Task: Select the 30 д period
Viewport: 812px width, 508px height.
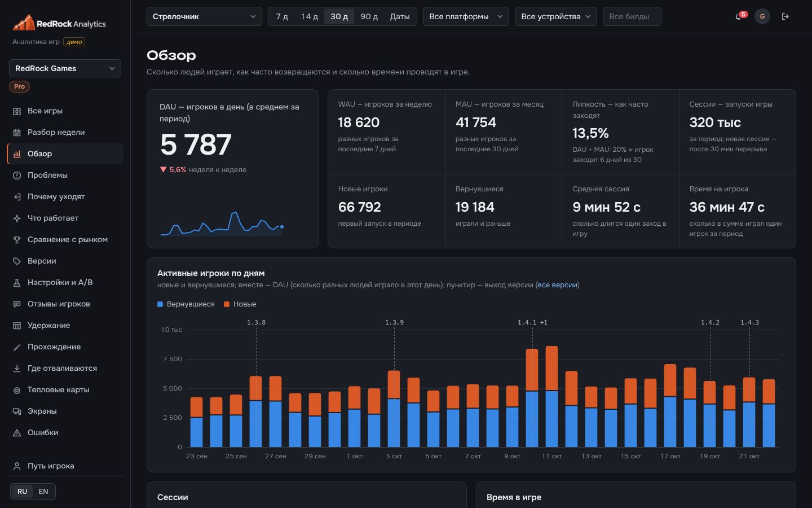Action: coord(339,16)
